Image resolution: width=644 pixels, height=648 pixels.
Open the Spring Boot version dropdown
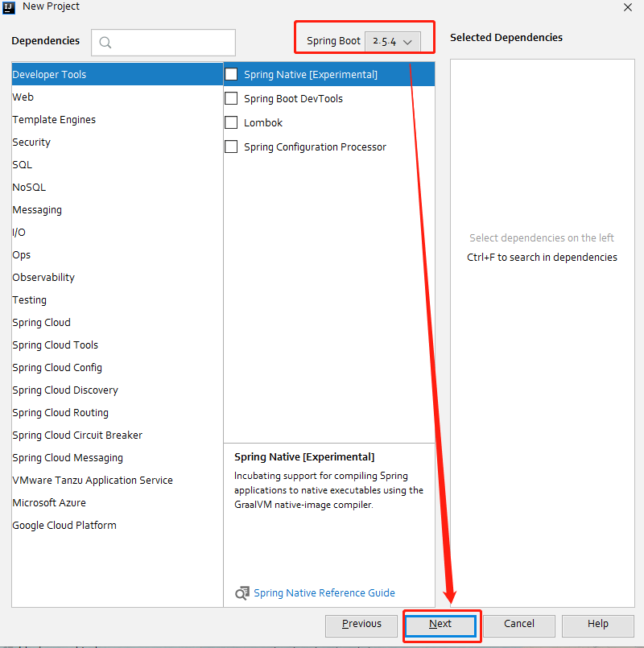(x=393, y=41)
